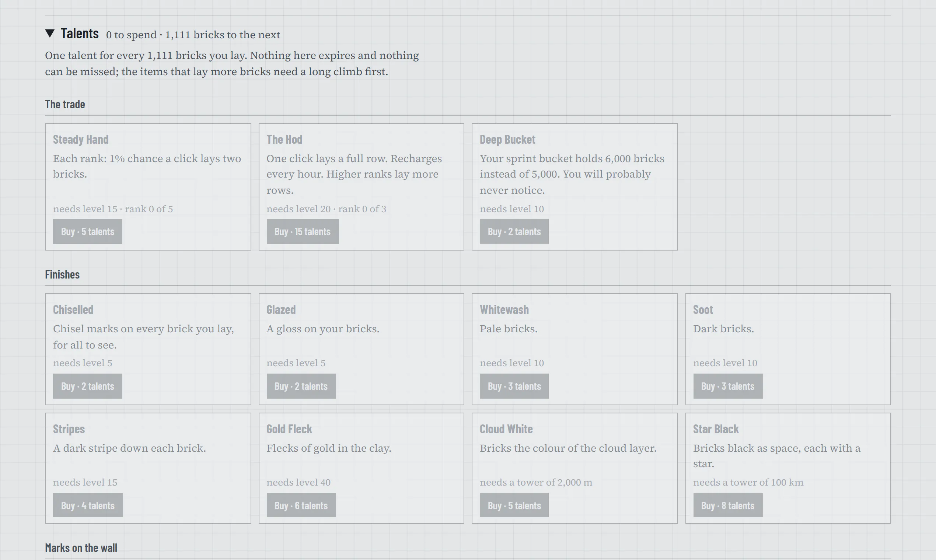The height and width of the screenshot is (560, 936).
Task: Click the 'Star Black' card title
Action: pos(716,429)
